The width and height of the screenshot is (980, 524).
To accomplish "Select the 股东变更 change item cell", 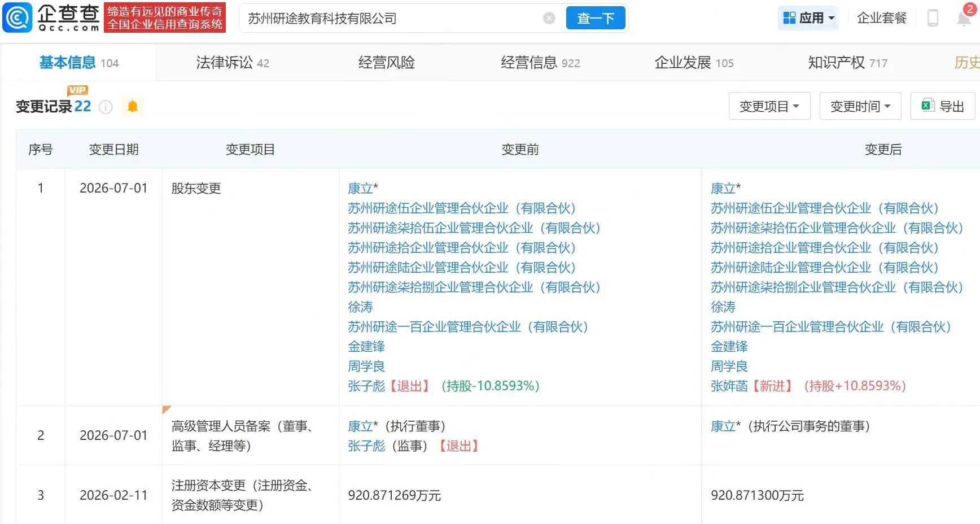I will pos(251,286).
